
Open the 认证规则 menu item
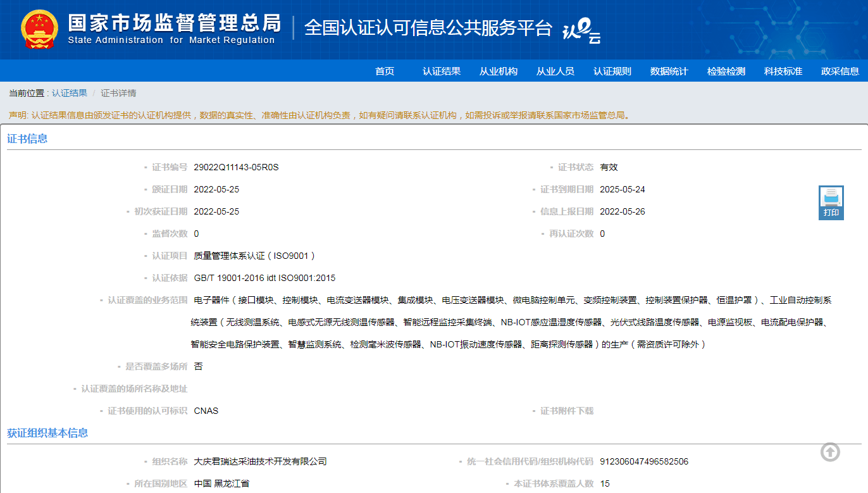point(612,72)
